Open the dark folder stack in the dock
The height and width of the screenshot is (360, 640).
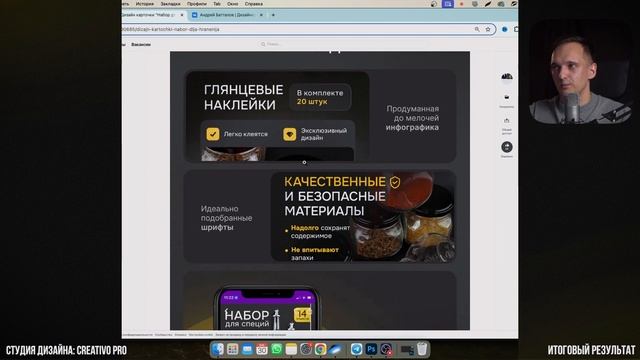[407, 349]
